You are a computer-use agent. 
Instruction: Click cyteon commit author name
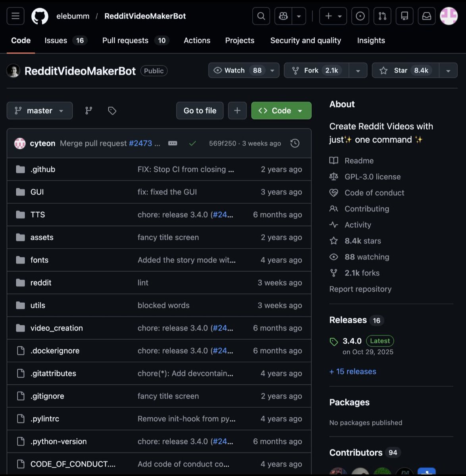tap(42, 143)
